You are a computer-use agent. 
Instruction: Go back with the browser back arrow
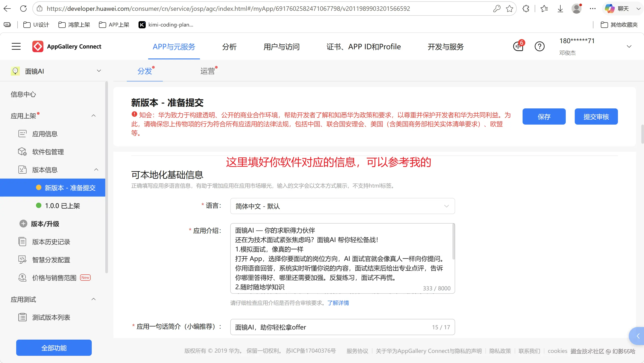pos(7,9)
